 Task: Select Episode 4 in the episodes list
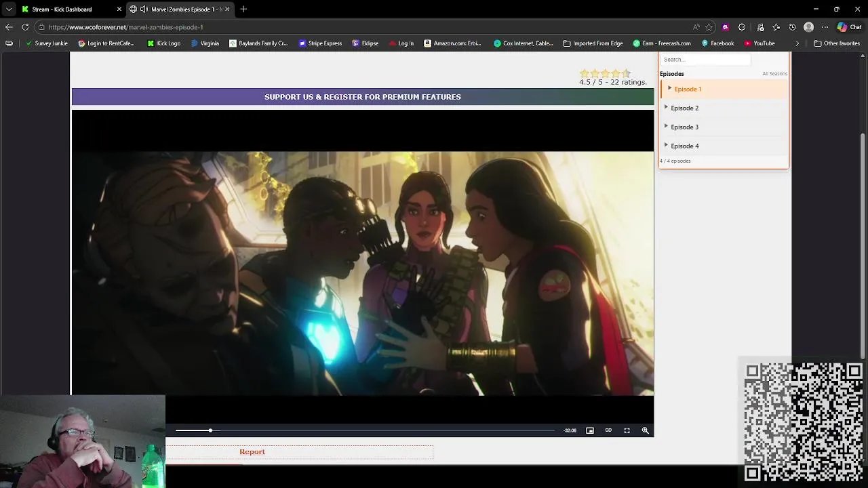tap(724, 146)
